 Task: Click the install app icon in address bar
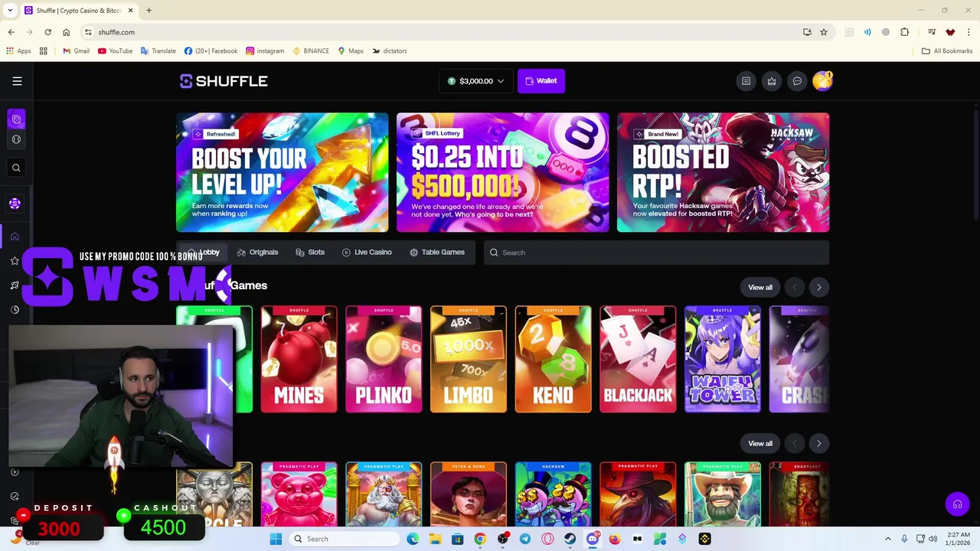coord(807,32)
